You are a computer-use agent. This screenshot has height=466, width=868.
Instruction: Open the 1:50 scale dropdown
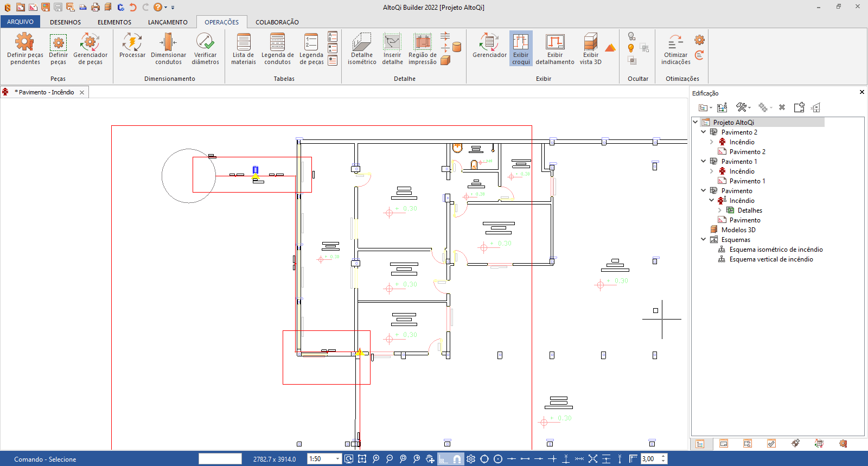coord(337,459)
